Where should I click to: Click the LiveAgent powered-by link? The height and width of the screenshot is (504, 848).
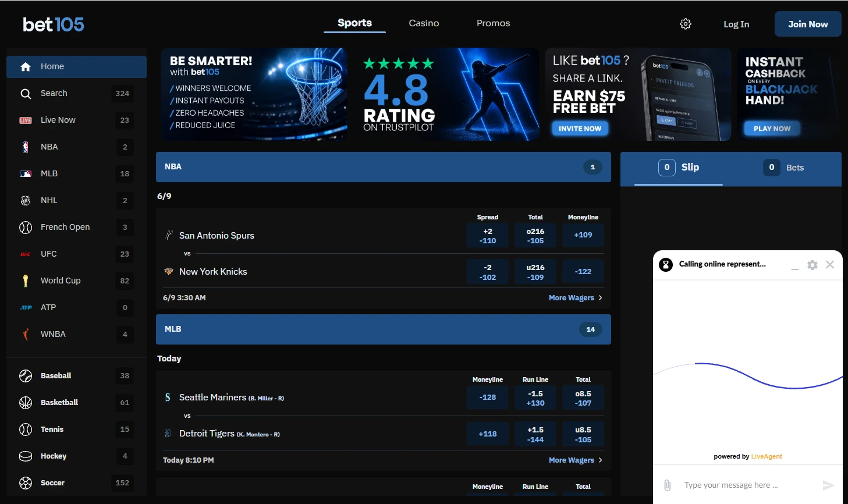click(x=767, y=457)
